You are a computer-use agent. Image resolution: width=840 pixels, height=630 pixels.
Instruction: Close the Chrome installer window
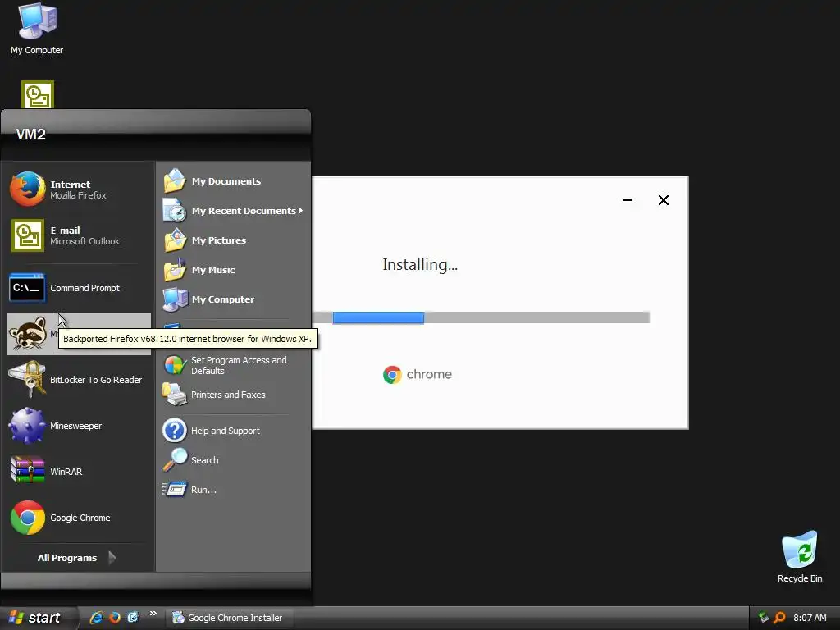(x=663, y=200)
